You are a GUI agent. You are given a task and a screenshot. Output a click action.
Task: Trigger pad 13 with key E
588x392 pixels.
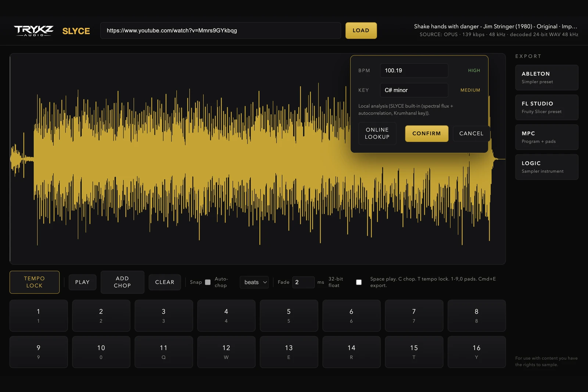point(289,352)
